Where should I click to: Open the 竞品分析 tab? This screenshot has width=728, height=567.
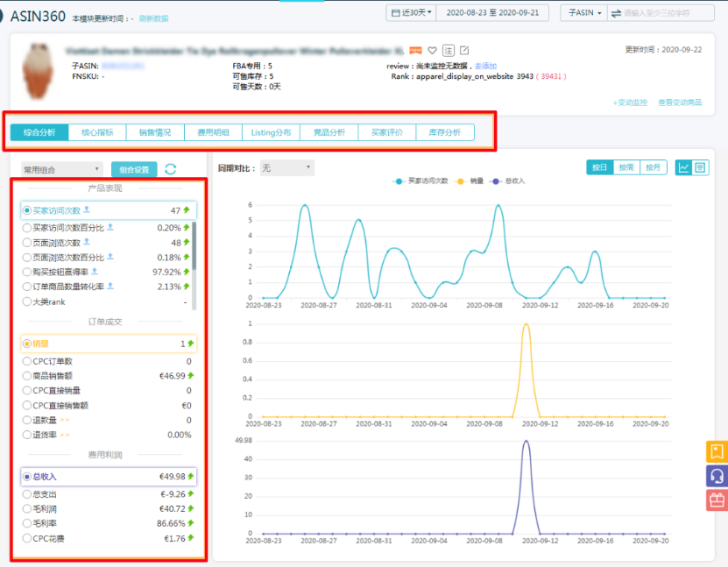(329, 132)
